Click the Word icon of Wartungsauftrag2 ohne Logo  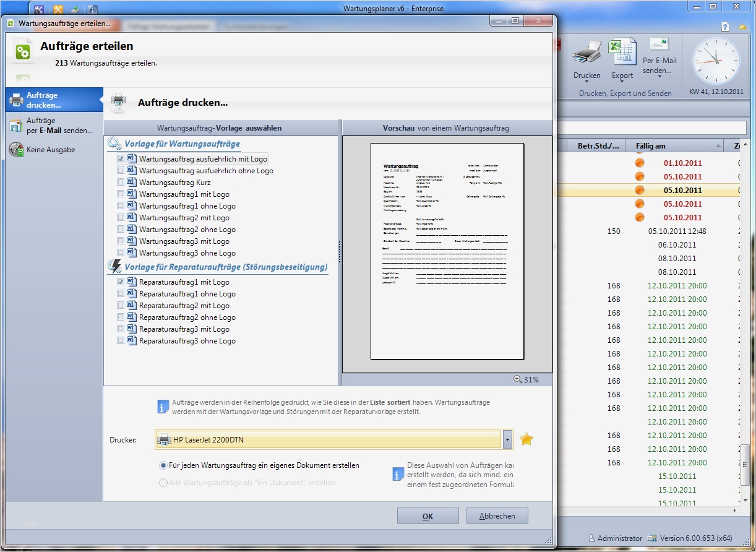coord(131,229)
